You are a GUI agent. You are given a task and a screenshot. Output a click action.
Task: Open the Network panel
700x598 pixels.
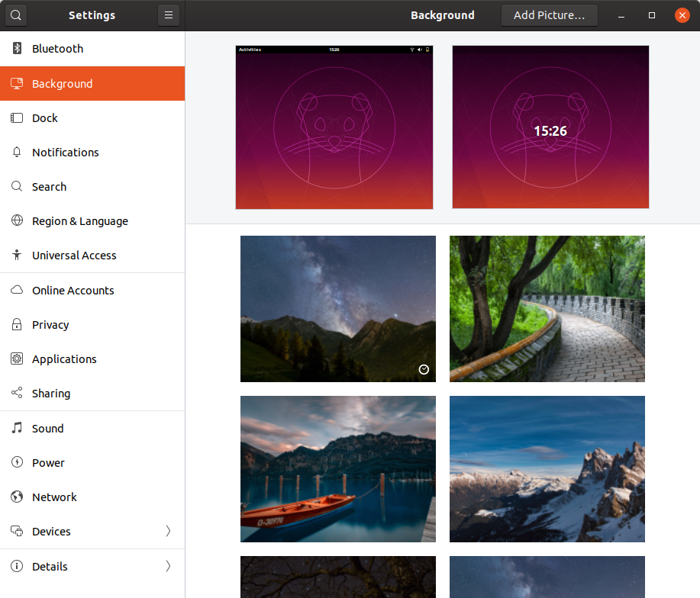tap(92, 497)
